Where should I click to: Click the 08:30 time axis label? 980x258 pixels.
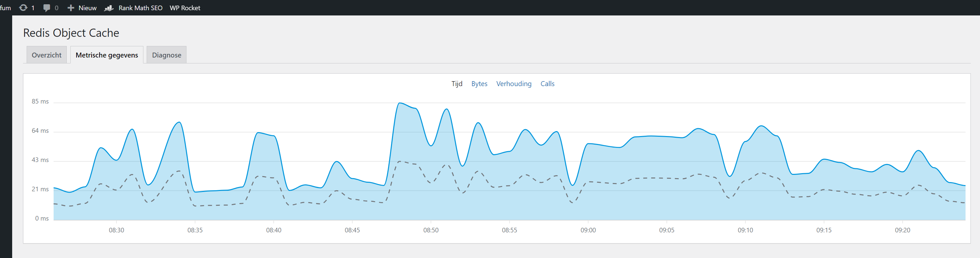(116, 230)
